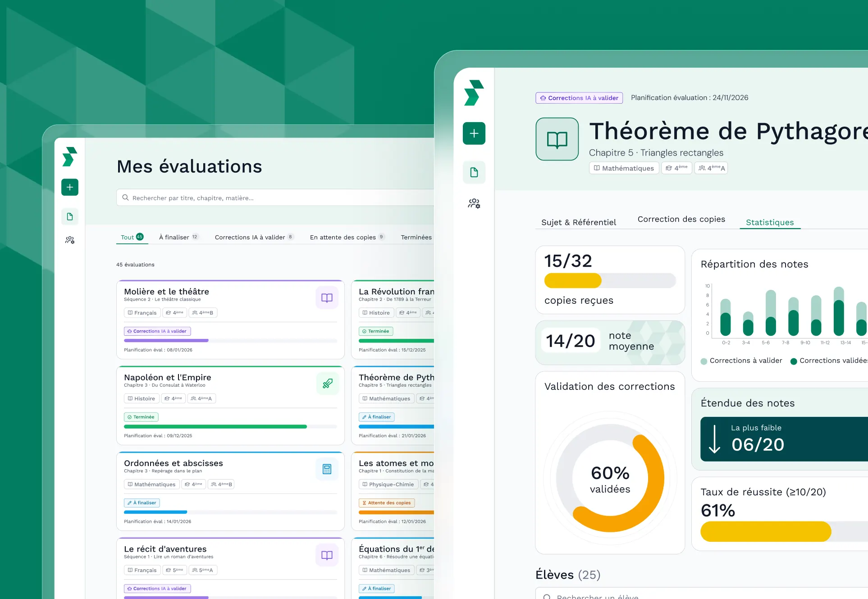This screenshot has height=599, width=868.
Task: Click Attente des copies badge on Les atomes card
Action: 387,503
